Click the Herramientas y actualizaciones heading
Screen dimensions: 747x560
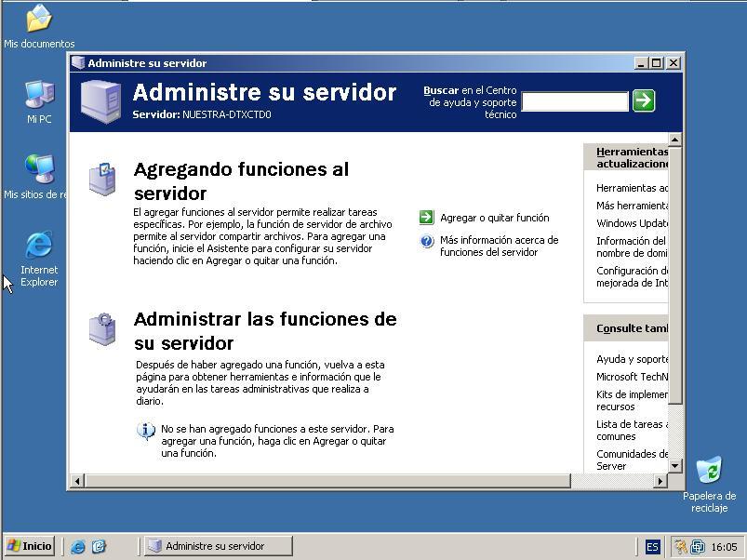point(632,157)
